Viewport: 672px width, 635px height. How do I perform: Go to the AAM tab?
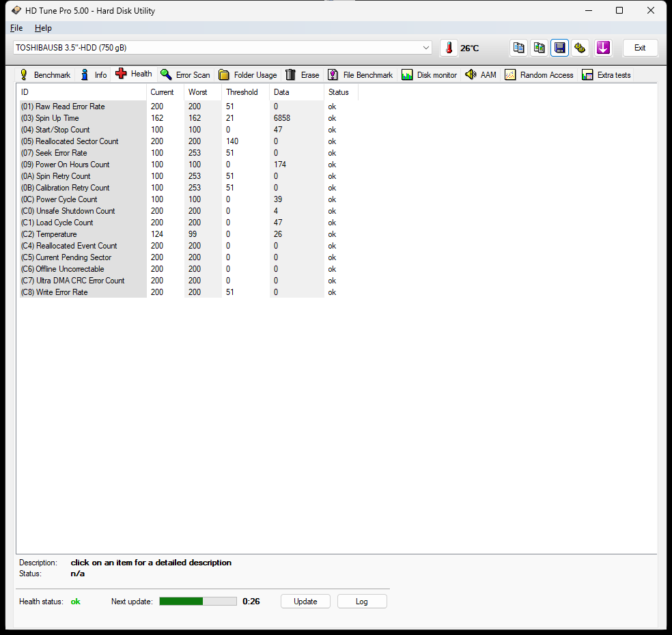tap(481, 75)
